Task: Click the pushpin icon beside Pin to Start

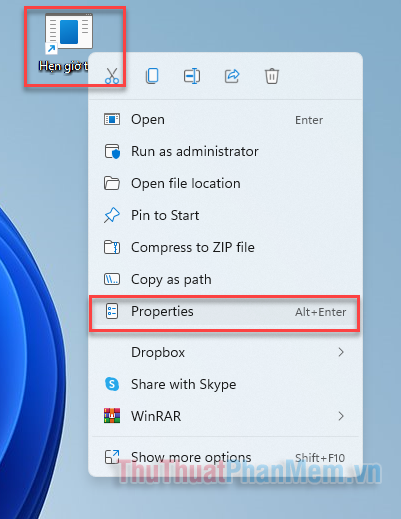Action: coord(112,215)
